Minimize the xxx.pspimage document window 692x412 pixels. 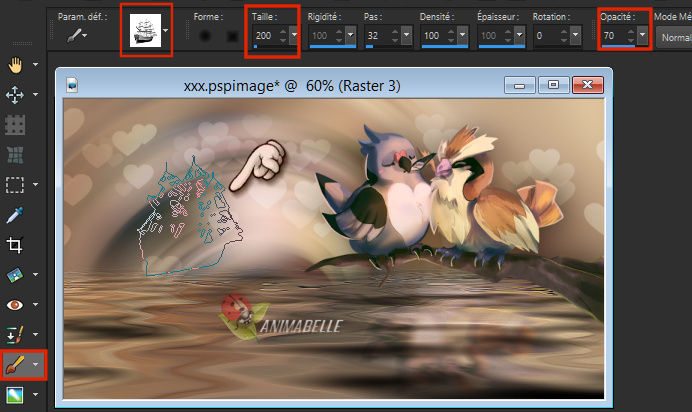[x=519, y=85]
